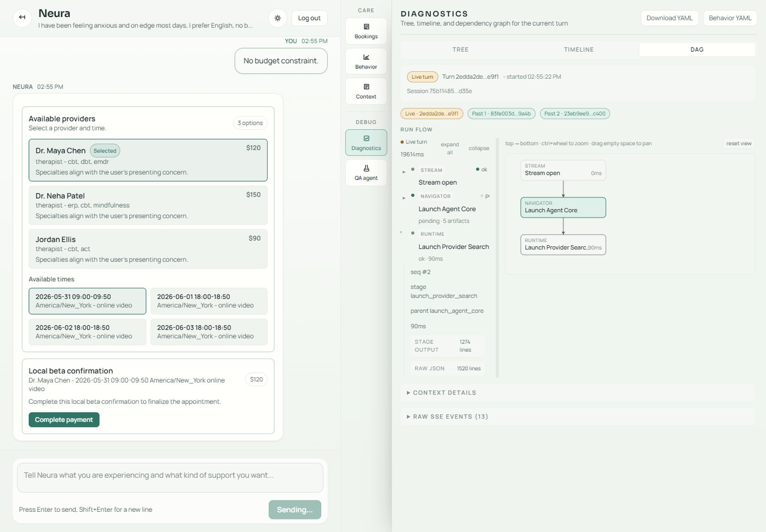The height and width of the screenshot is (532, 766).
Task: Expand the NAVIGATOR Launch Agent Core row
Action: (x=404, y=198)
